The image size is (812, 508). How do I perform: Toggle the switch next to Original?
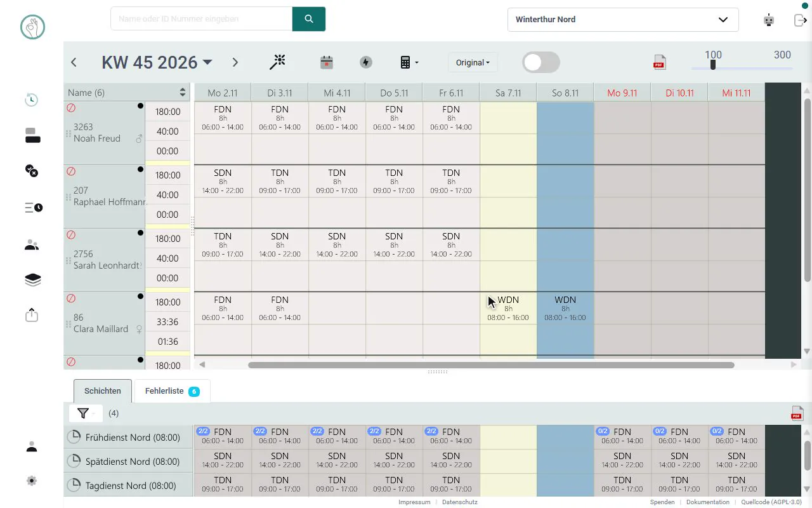541,62
